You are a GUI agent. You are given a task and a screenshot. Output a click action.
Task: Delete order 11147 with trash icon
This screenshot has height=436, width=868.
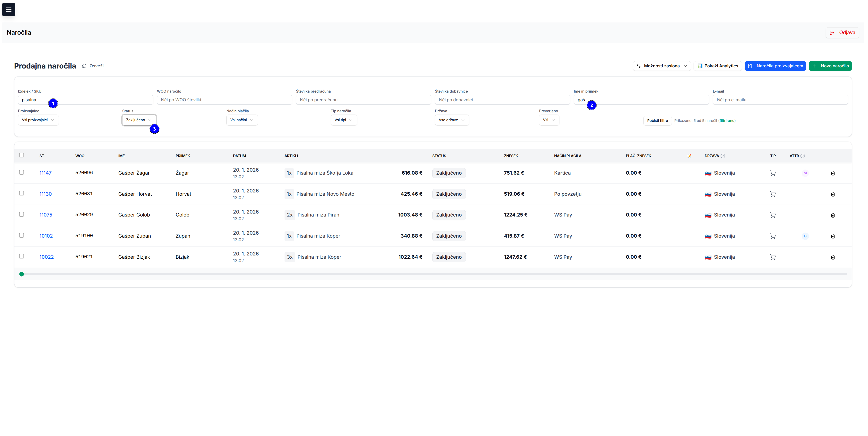[x=833, y=173]
